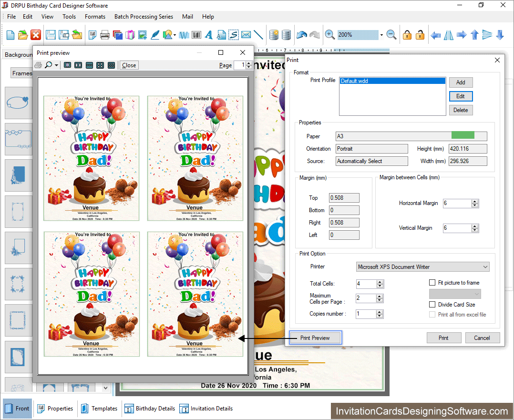Image resolution: width=514 pixels, height=420 pixels.
Task: Select the gift box icon in toolbar
Action: coord(130,35)
